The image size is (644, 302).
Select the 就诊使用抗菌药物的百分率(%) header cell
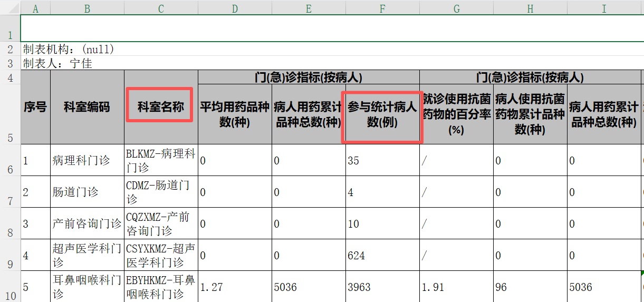(x=456, y=114)
